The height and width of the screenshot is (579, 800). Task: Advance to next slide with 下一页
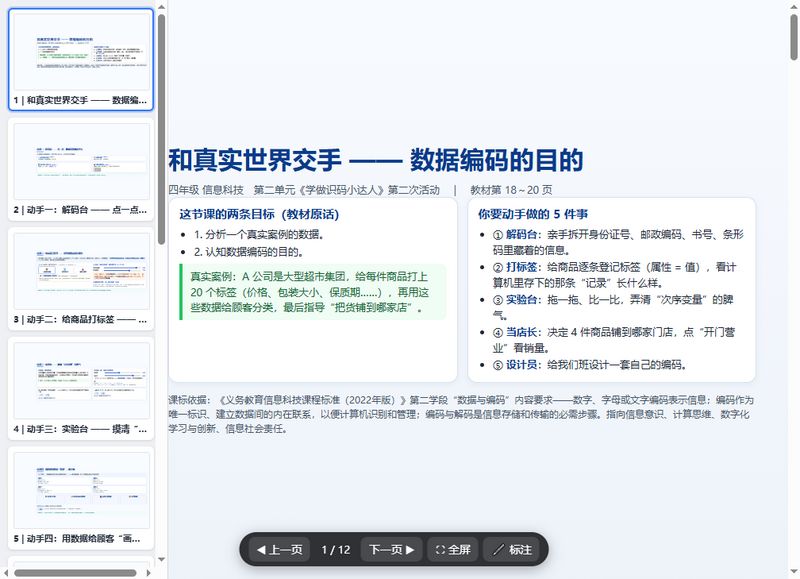coord(391,549)
